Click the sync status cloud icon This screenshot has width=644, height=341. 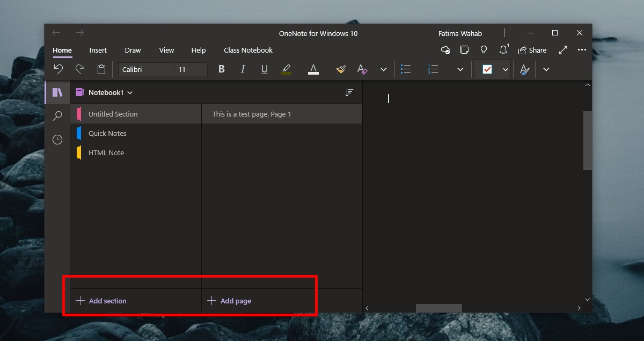coord(445,50)
